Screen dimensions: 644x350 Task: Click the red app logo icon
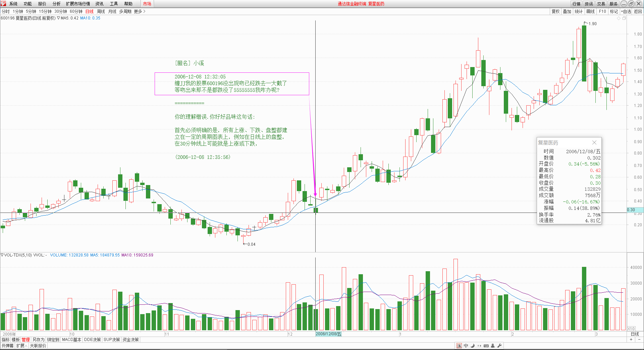3,4
